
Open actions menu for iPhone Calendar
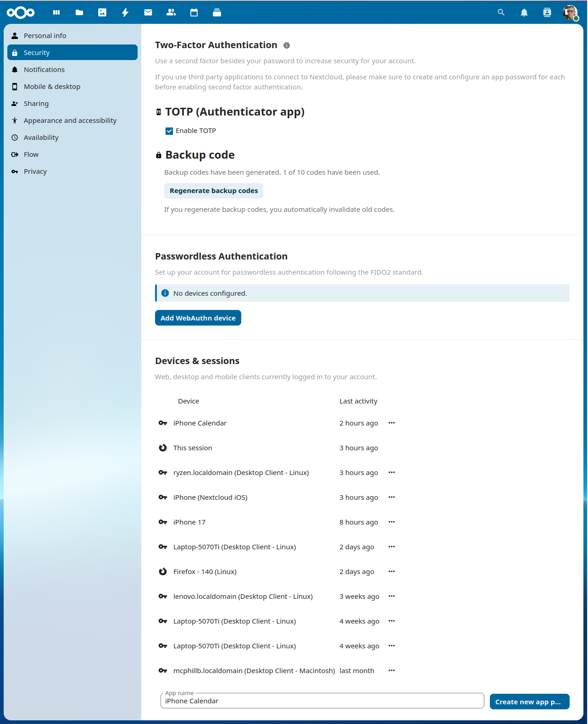(392, 423)
